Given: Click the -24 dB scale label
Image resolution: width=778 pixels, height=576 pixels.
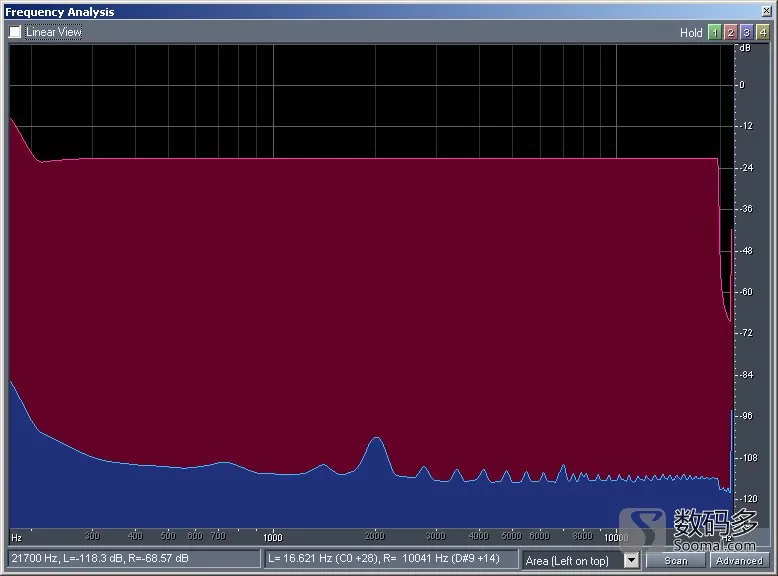Looking at the screenshot, I should point(746,168).
